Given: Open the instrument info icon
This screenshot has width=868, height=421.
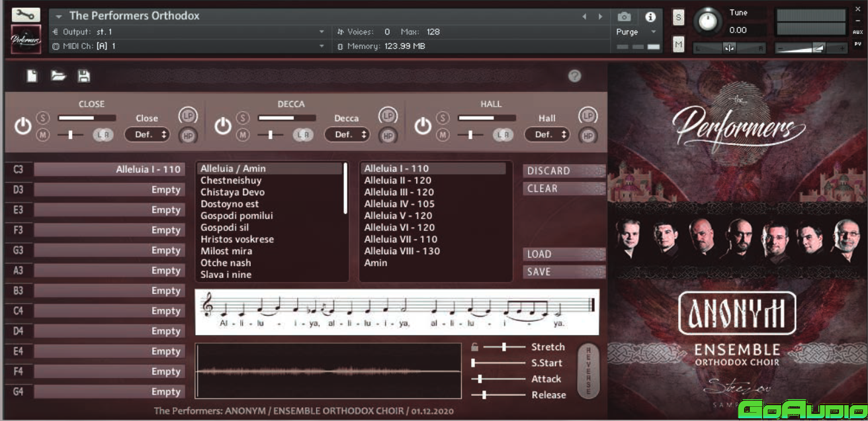Looking at the screenshot, I should (x=650, y=17).
